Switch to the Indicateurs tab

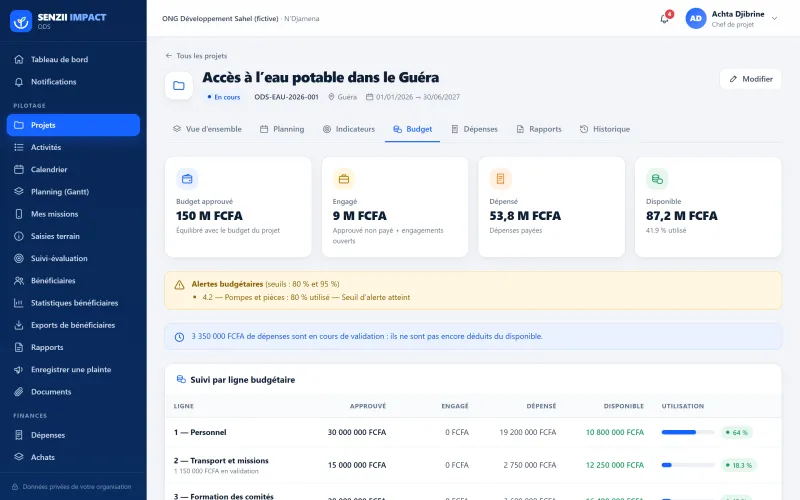tap(349, 129)
